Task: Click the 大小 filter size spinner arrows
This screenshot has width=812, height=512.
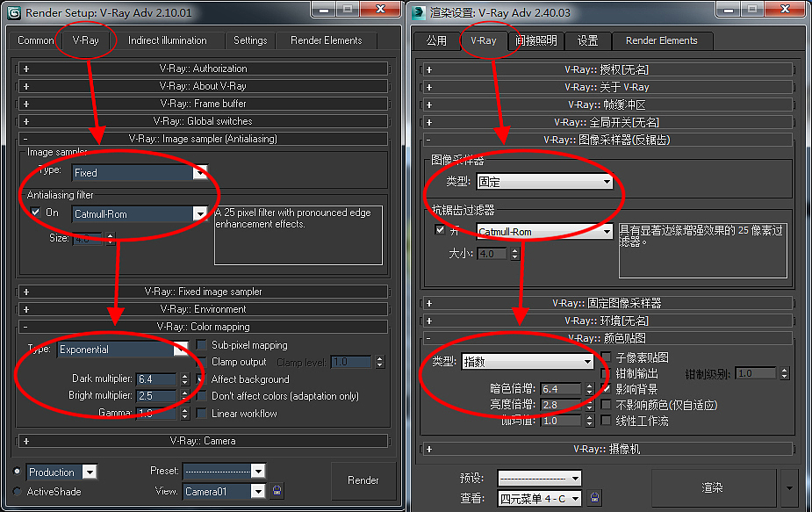Action: pyautogui.click(x=514, y=254)
